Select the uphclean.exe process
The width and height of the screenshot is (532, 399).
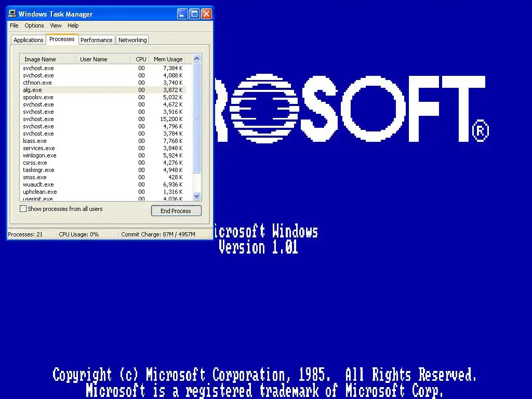tap(103, 192)
